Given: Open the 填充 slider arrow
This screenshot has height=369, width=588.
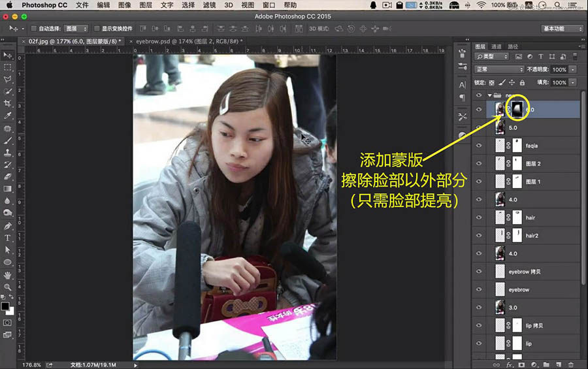Looking at the screenshot, I should tap(572, 82).
